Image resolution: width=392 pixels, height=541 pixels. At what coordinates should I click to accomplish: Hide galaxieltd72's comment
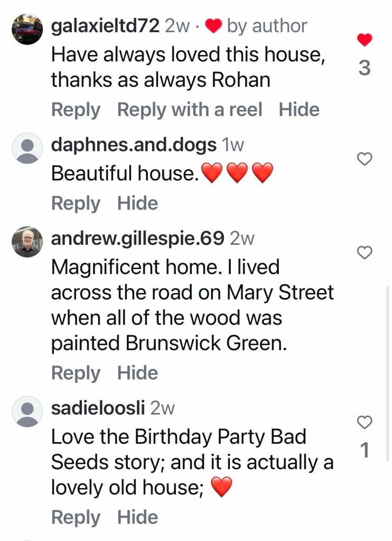click(299, 110)
